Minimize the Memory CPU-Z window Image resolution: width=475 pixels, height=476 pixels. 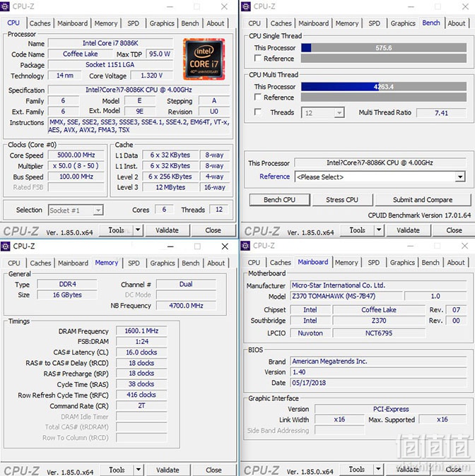point(170,246)
